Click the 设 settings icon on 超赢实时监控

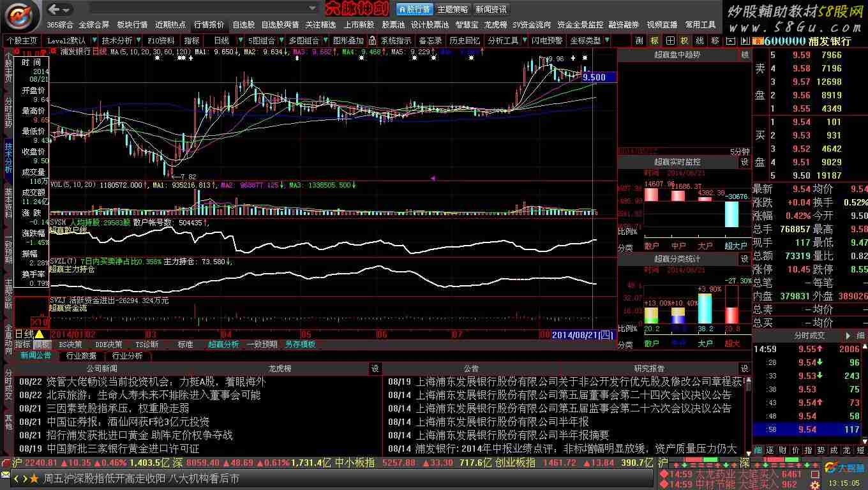click(744, 162)
